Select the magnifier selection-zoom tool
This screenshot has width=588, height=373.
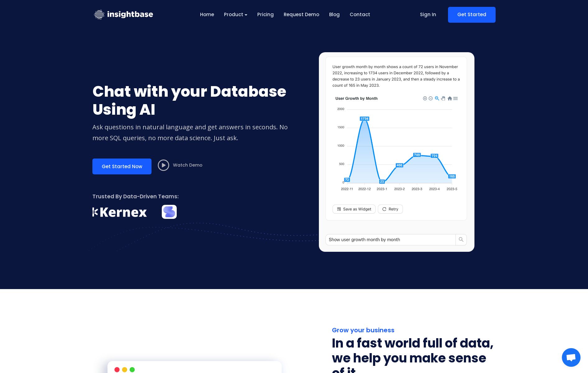(x=437, y=99)
